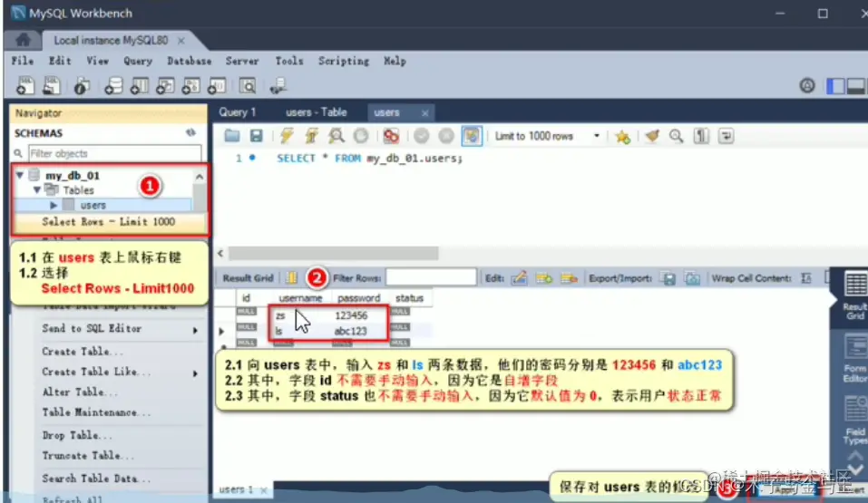Open the File menu
Viewport: 868px width, 503px height.
[x=23, y=61]
